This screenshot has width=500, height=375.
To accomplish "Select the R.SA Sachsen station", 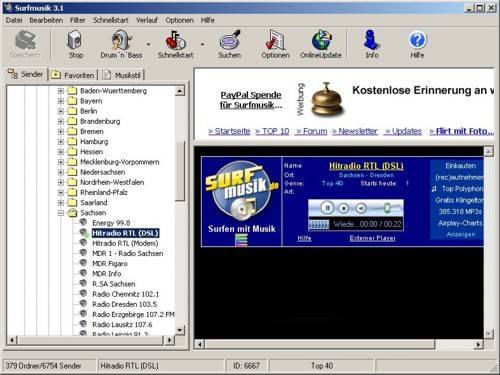I will coord(114,284).
